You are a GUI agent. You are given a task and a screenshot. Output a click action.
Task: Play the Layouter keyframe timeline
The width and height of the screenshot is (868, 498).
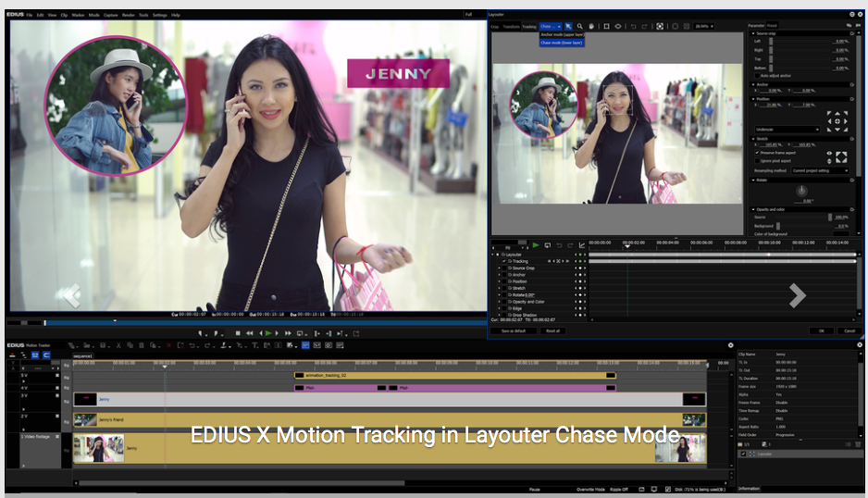[x=536, y=245]
